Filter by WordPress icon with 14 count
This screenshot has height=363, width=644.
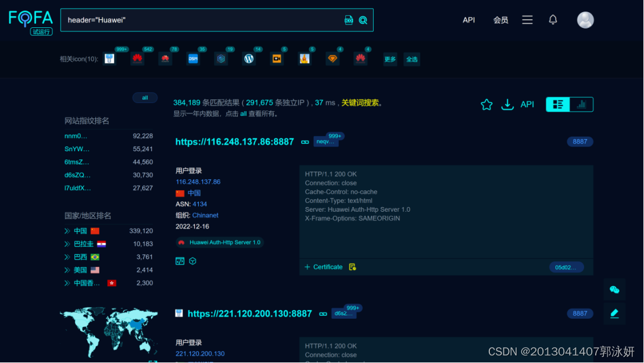[x=249, y=59]
